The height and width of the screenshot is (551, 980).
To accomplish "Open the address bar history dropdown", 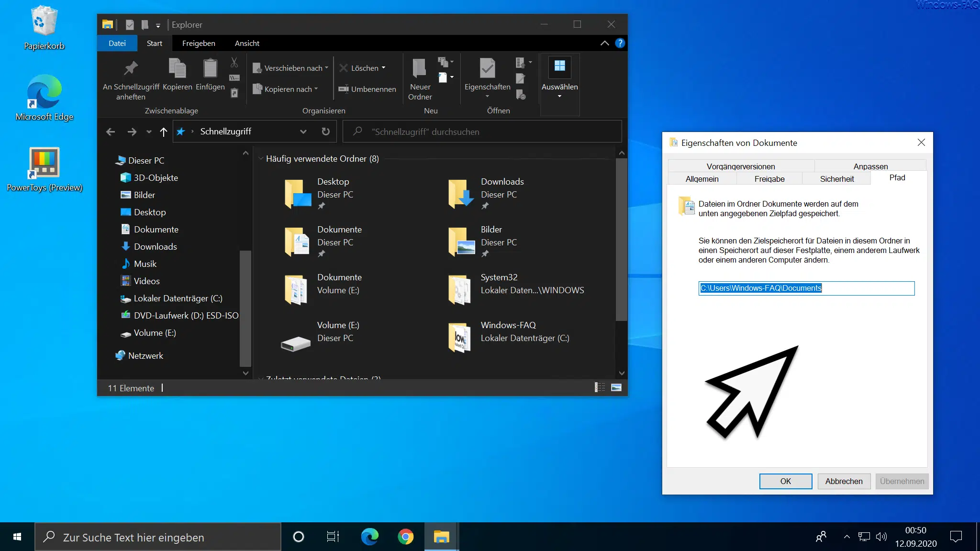I will 303,132.
